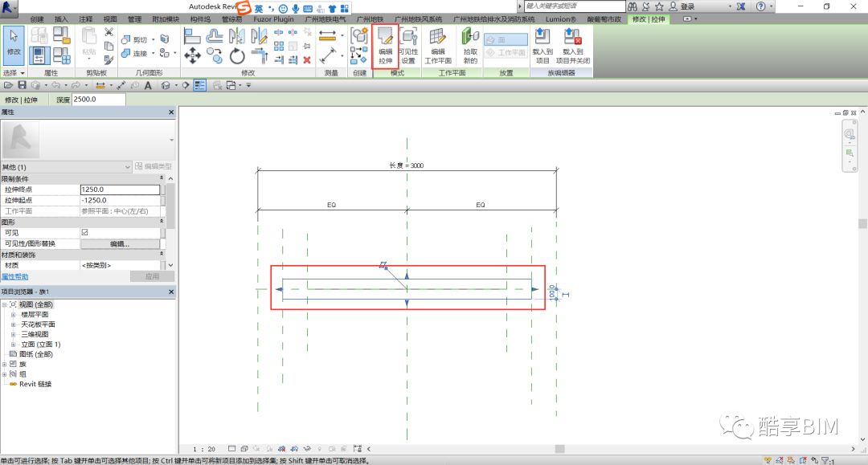
Task: Click the scissors cut-to-clipboard icon
Action: (x=108, y=33)
